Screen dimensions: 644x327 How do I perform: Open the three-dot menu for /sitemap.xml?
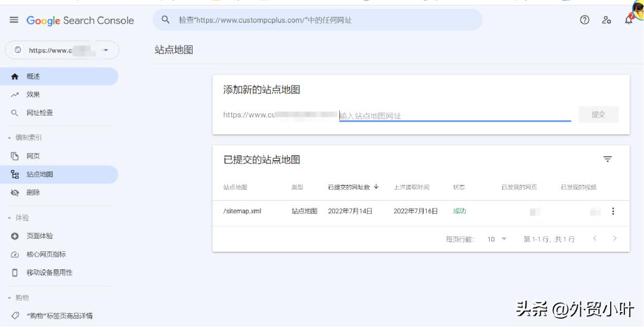click(613, 211)
